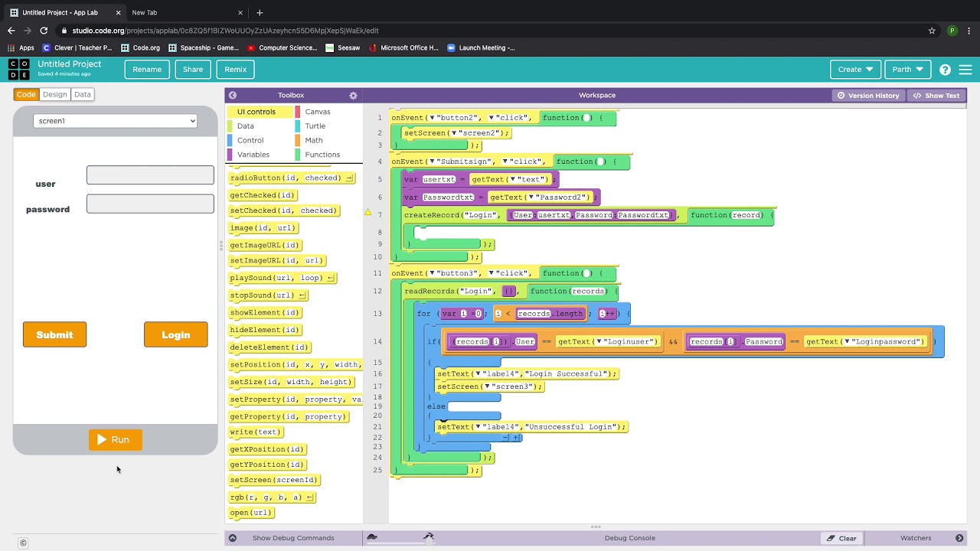Select the Design mode toggle
The image size is (980, 551).
coord(54,94)
